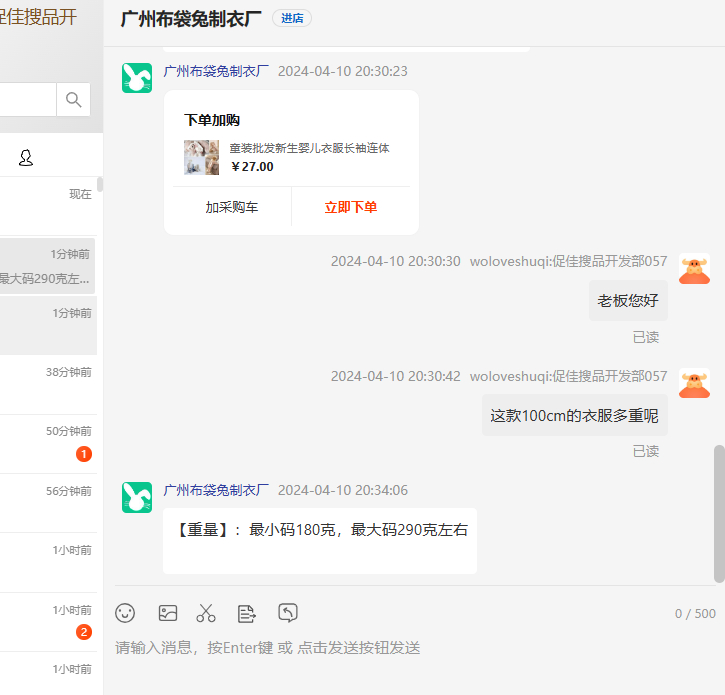Select conversation previewing 最大码290克左
The image size is (725, 695).
click(47, 266)
